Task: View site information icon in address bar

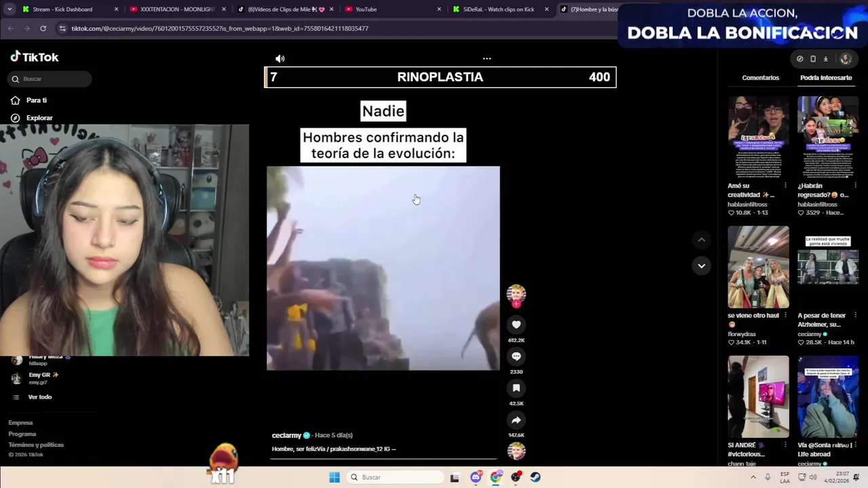Action: pos(62,28)
